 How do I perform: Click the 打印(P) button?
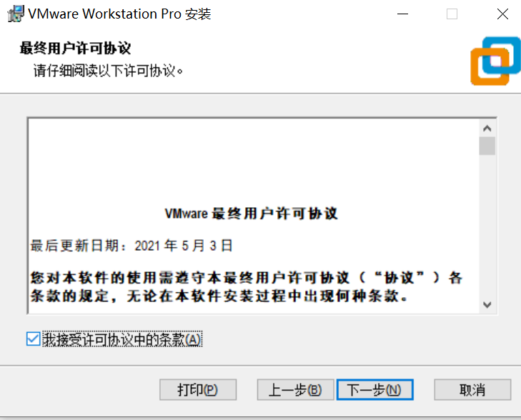coord(198,389)
